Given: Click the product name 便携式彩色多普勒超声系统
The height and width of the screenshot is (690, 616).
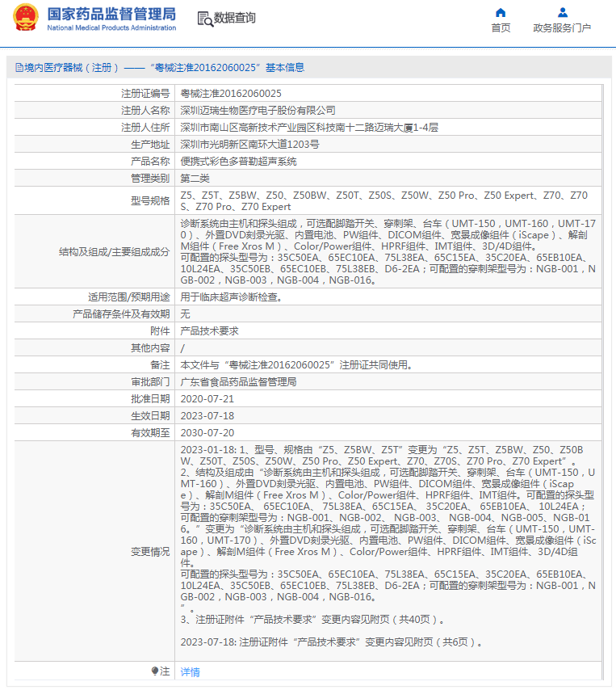Looking at the screenshot, I should 238,162.
